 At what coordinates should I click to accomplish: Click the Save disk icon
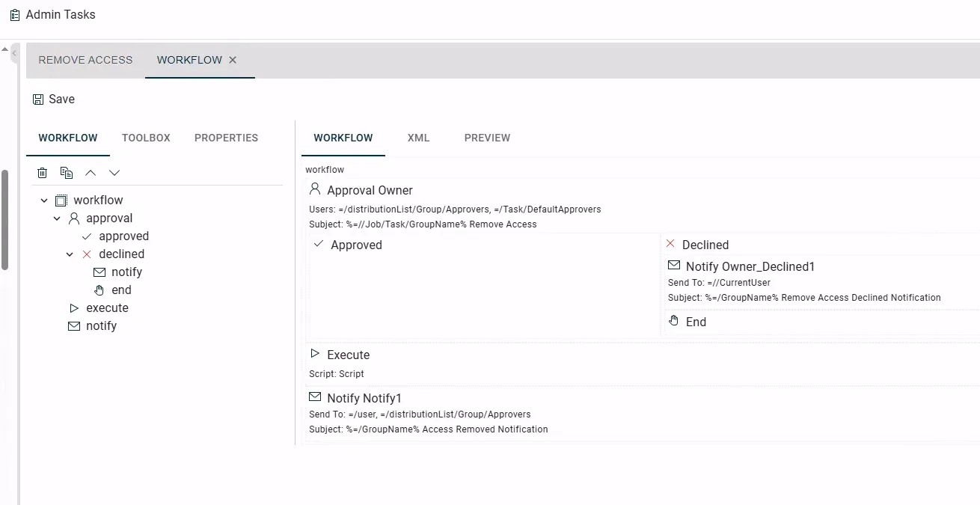point(38,100)
